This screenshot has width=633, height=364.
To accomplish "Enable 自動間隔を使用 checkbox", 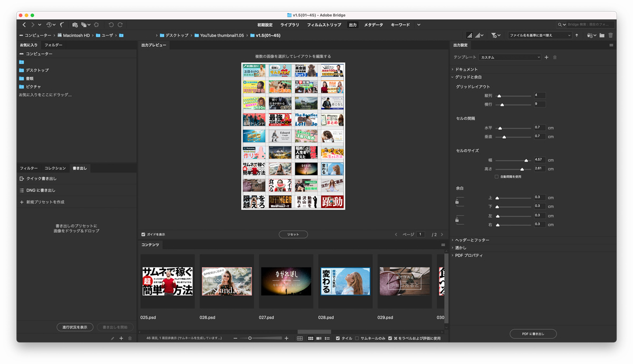I will [497, 177].
